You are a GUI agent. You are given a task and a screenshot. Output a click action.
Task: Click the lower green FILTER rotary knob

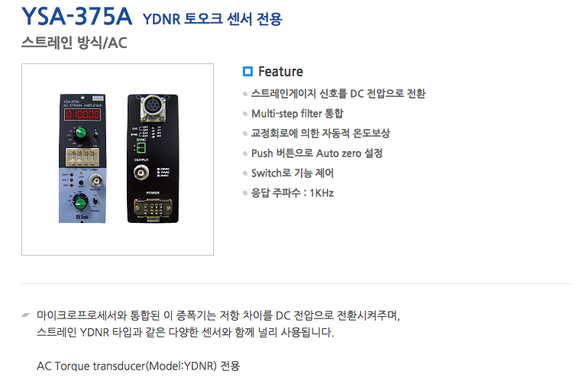click(x=80, y=204)
